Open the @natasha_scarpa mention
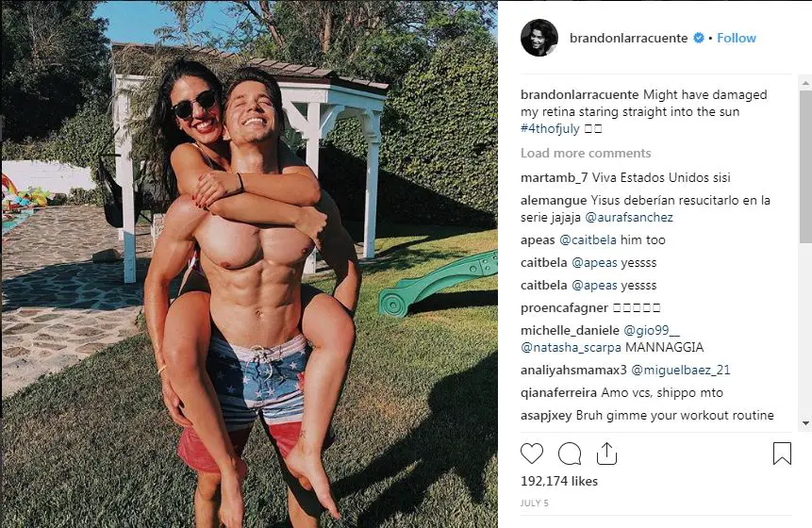Viewport: 812px width, 528px height. (x=571, y=347)
